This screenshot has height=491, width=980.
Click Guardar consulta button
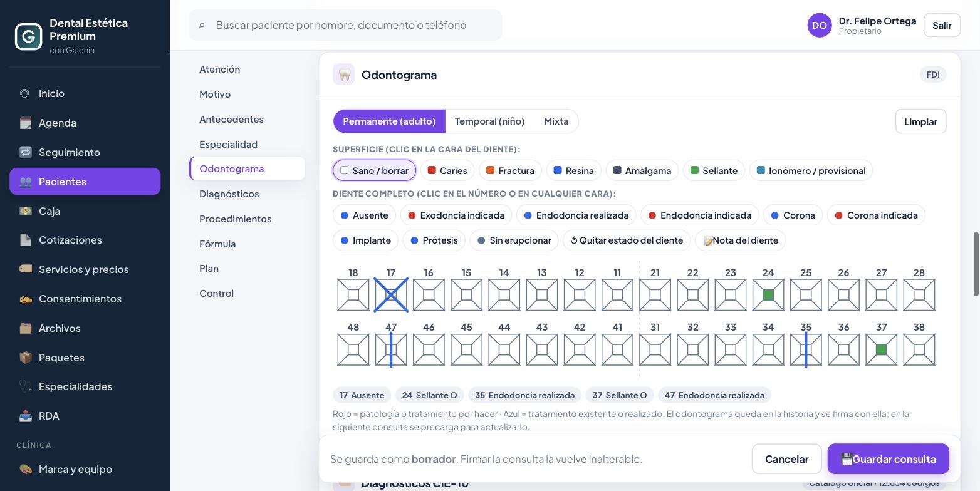(x=888, y=459)
